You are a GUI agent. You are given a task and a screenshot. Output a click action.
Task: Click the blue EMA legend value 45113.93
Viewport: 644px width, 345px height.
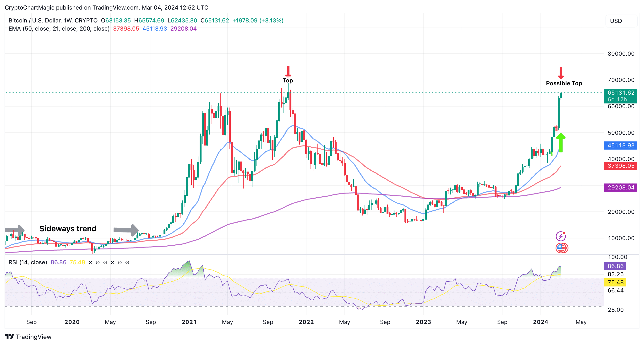tap(155, 29)
